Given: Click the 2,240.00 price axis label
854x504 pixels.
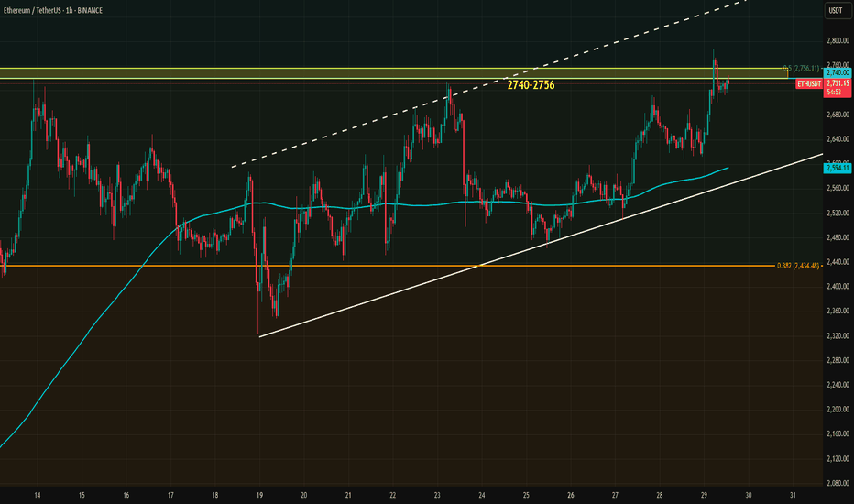Looking at the screenshot, I should 838,385.
